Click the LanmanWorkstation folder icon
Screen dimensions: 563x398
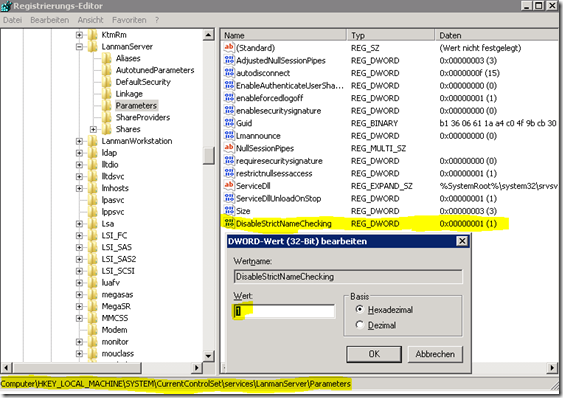coord(93,141)
